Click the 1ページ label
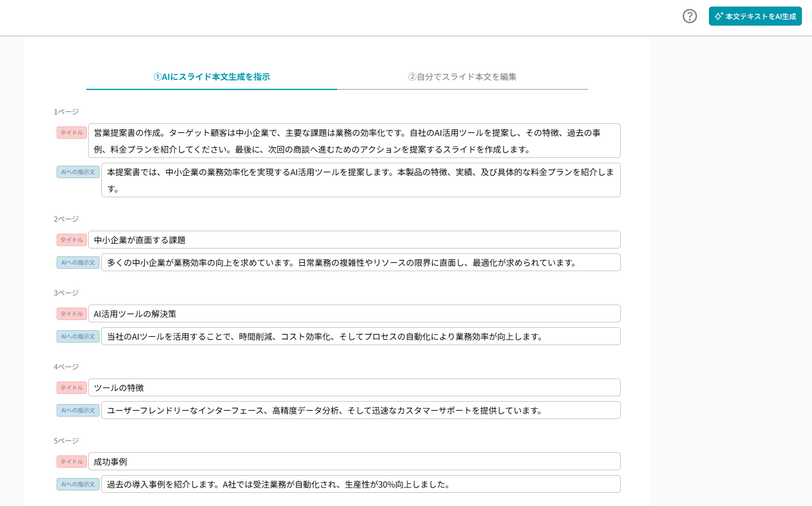Viewport: 812px width, 506px height. pyautogui.click(x=66, y=111)
